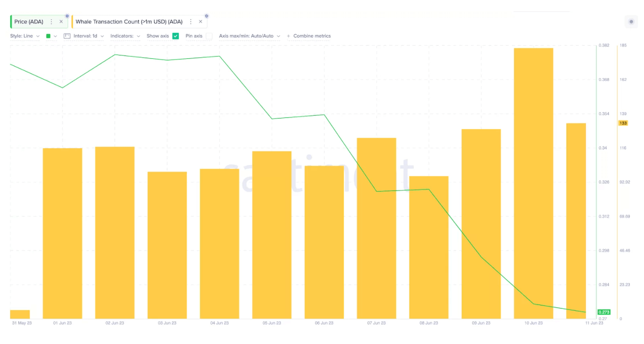Image resolution: width=644 pixels, height=344 pixels.
Task: Uncheck the Show axis checkbox
Action: 175,36
